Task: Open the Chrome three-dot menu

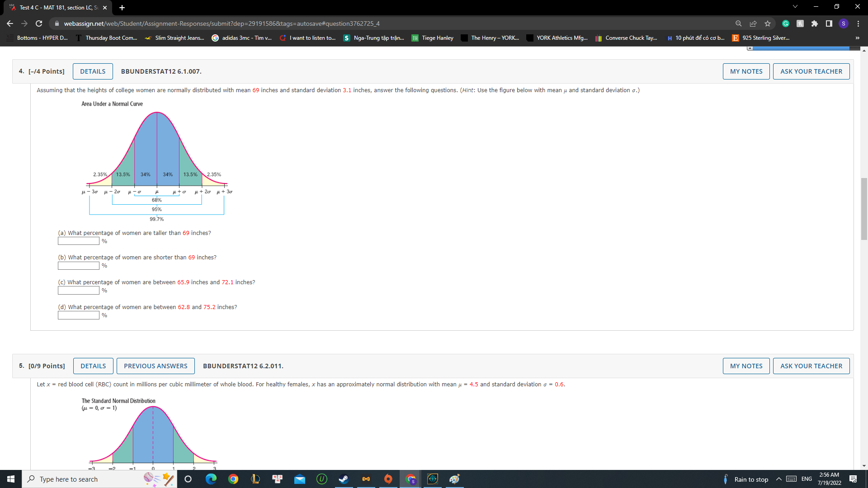Action: [858, 23]
